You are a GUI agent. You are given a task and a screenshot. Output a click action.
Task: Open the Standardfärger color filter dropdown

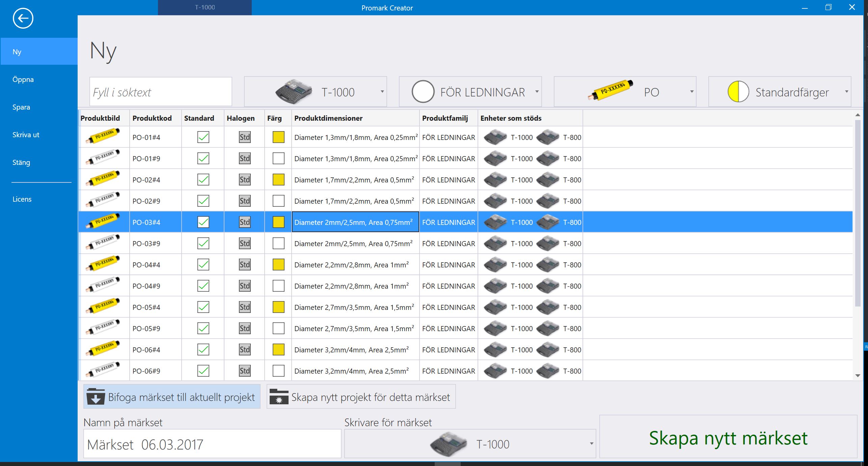(x=780, y=92)
